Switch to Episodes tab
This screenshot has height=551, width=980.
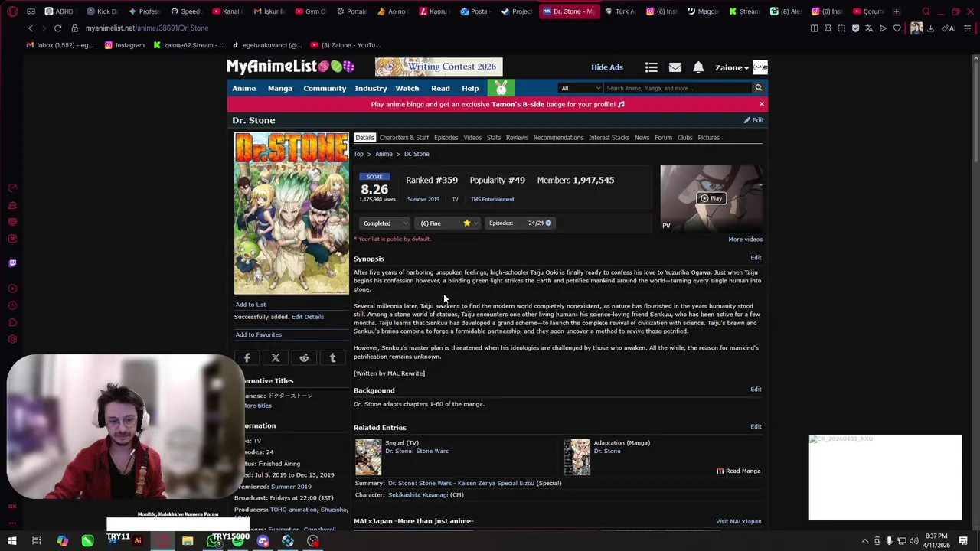(x=446, y=138)
